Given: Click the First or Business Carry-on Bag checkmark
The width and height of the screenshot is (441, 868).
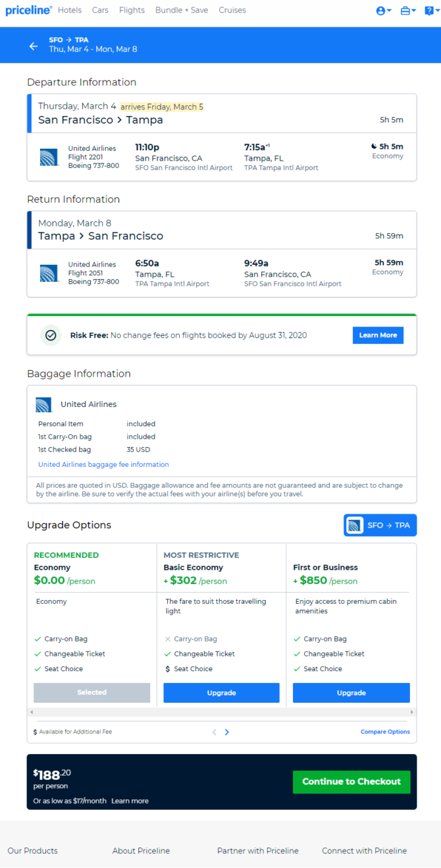Looking at the screenshot, I should point(297,639).
